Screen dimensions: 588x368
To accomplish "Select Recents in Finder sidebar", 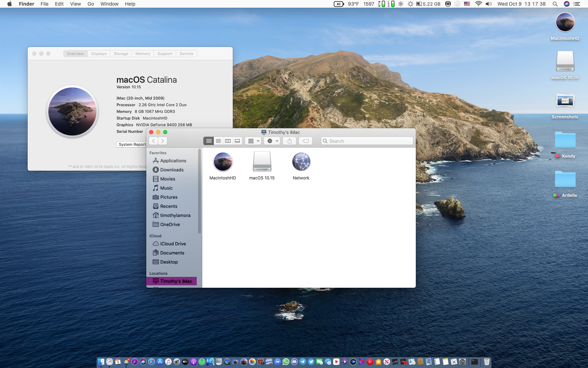I will (171, 206).
